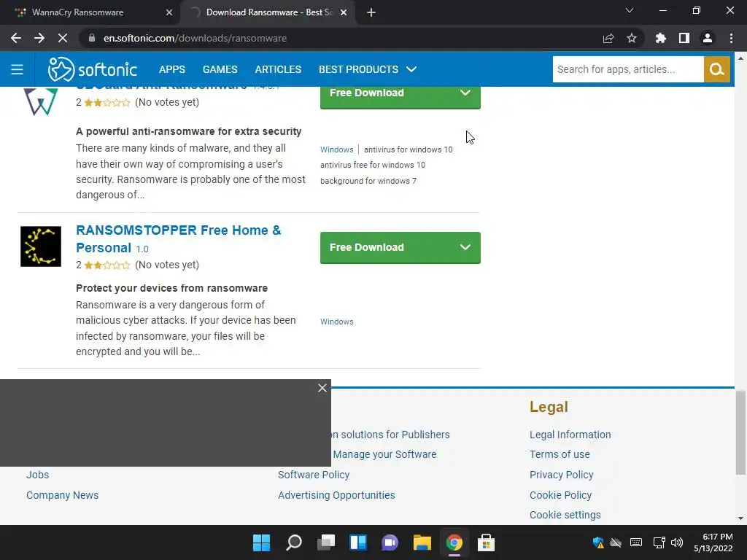747x560 pixels.
Task: Click Windows Security tray icon
Action: 598,542
